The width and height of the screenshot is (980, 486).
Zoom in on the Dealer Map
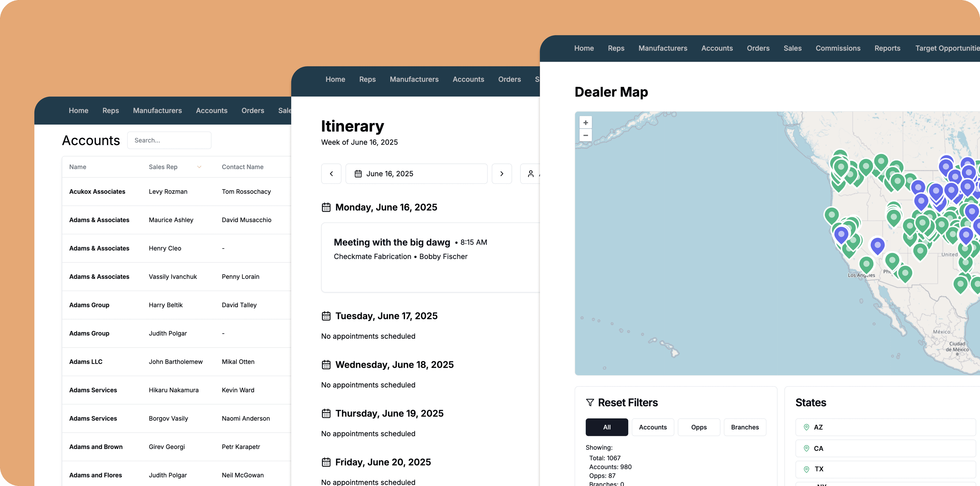[x=585, y=123]
